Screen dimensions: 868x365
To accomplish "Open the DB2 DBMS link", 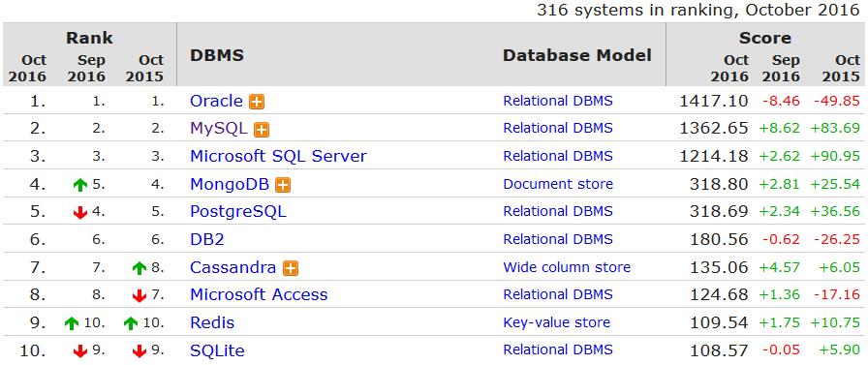I will tap(207, 240).
